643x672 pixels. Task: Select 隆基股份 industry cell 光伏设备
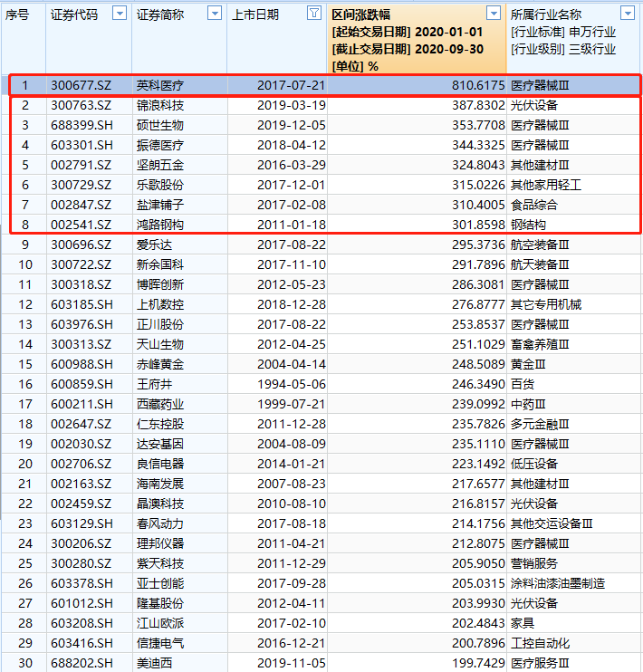(534, 603)
